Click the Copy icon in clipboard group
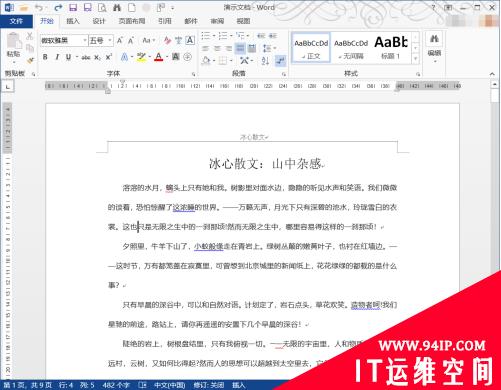 coord(30,48)
